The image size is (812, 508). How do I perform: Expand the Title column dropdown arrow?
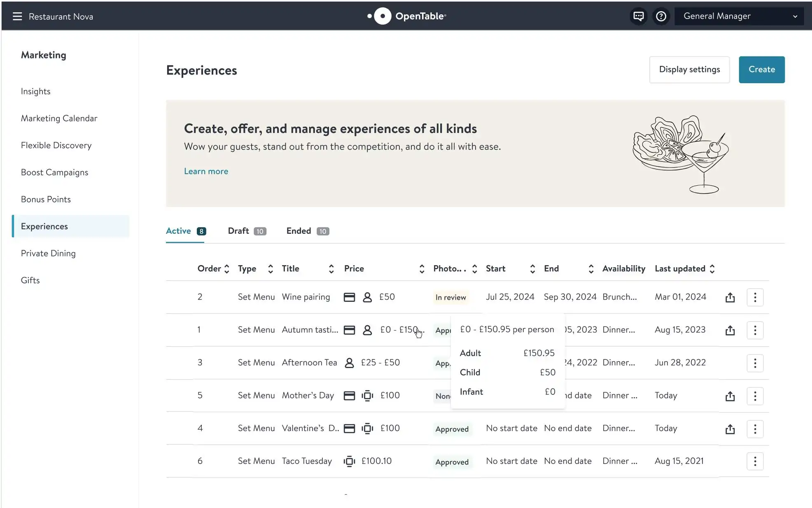pos(329,268)
